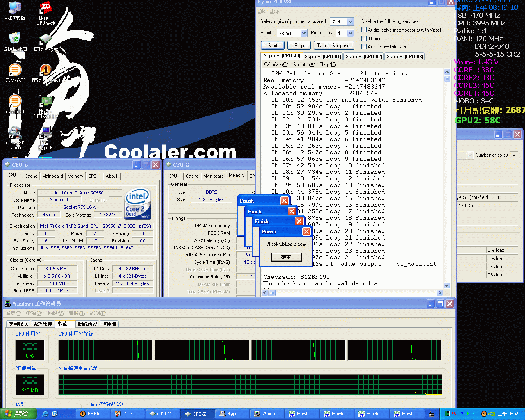525x420 pixels.
Task: Click the Super PI log scroll-down arrow
Action: coord(447,286)
